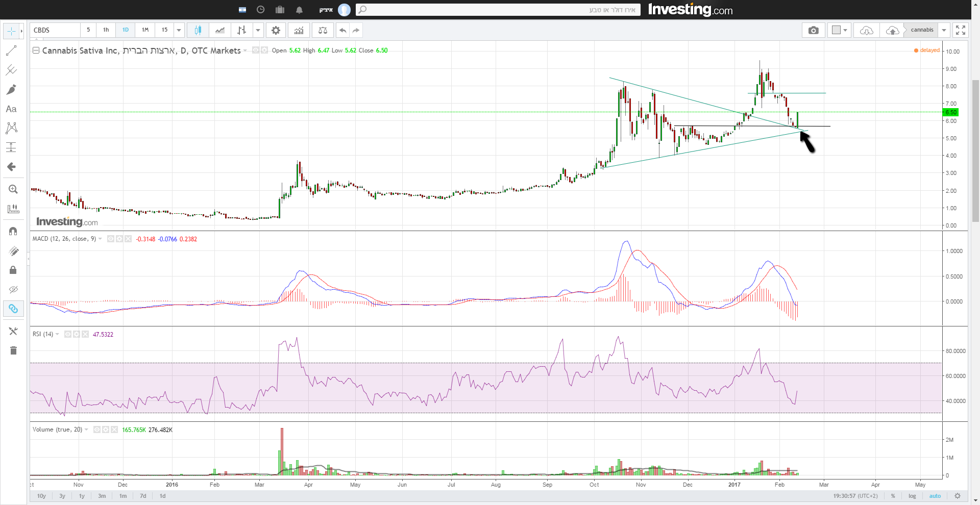Open the pitchfork drawing tool
Image resolution: width=980 pixels, height=505 pixels.
[x=11, y=70]
